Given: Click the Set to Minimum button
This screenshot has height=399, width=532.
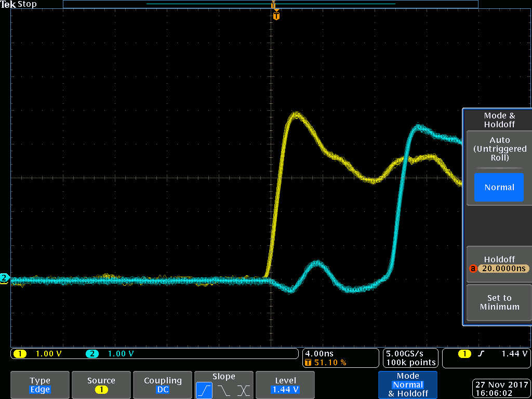Looking at the screenshot, I should [x=499, y=302].
